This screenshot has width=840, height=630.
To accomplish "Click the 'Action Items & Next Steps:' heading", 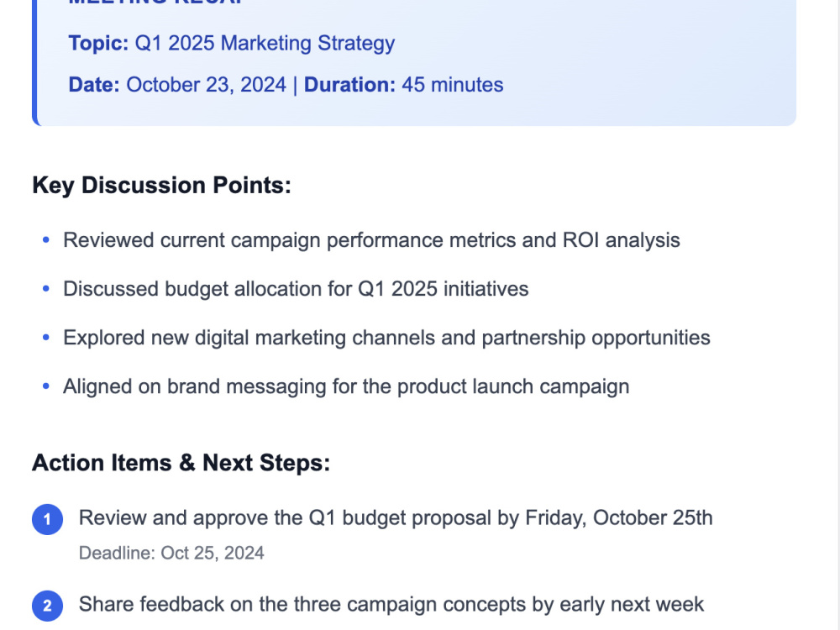I will pyautogui.click(x=181, y=463).
